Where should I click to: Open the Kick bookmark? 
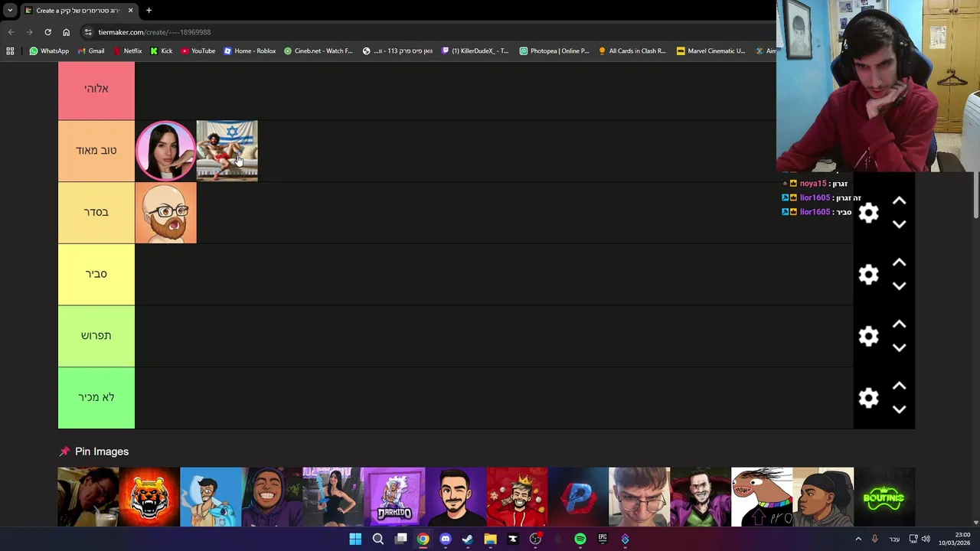(161, 51)
